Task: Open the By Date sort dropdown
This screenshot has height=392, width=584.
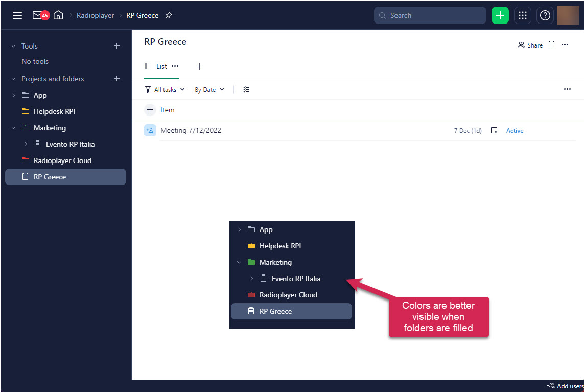Action: (209, 89)
